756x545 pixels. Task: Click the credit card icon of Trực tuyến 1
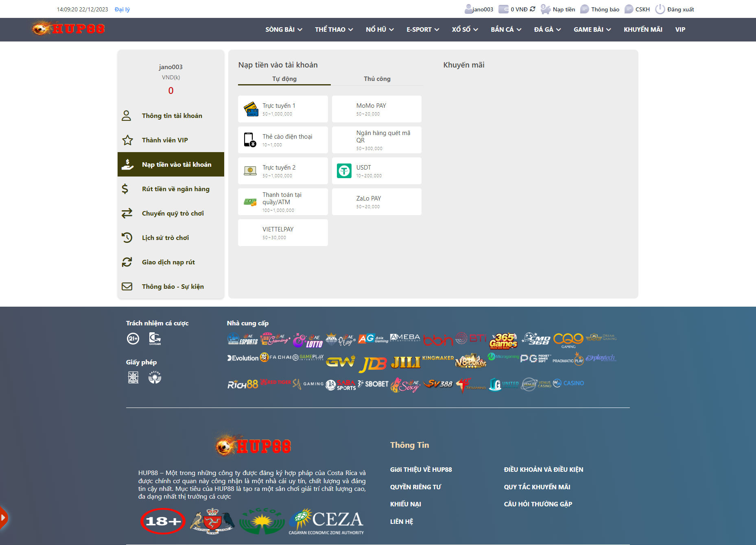(251, 109)
